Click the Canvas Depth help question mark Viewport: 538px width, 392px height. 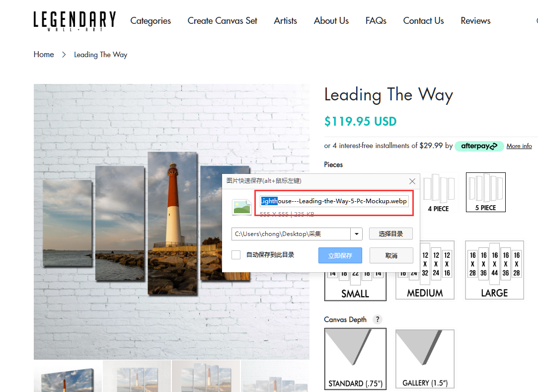(x=378, y=319)
